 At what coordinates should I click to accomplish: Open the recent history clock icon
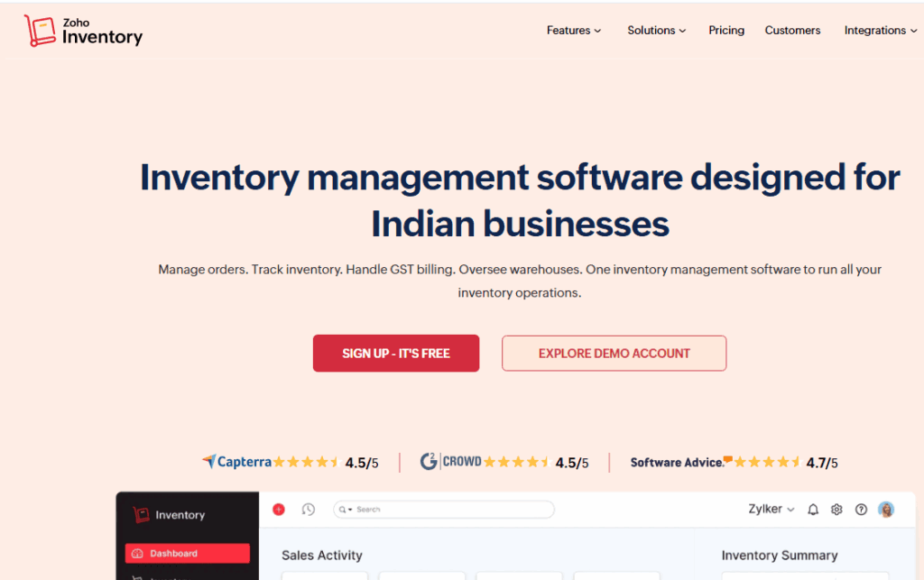coord(308,510)
